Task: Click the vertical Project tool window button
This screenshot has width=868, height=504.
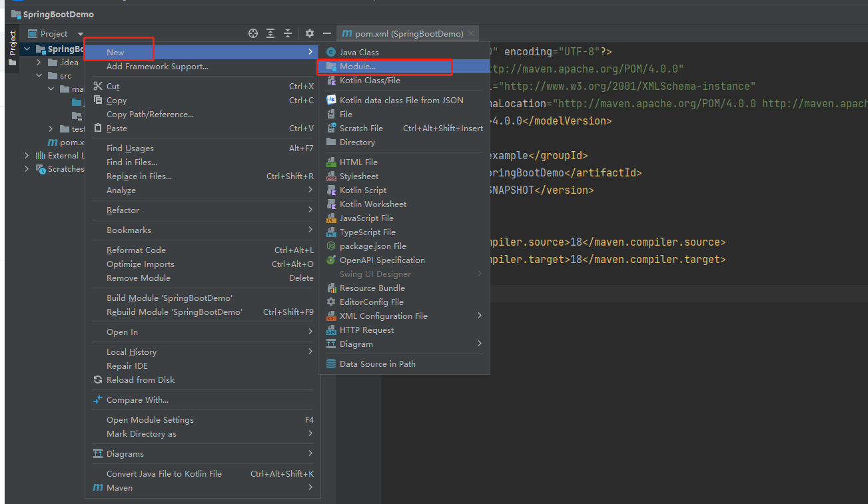Action: point(12,44)
